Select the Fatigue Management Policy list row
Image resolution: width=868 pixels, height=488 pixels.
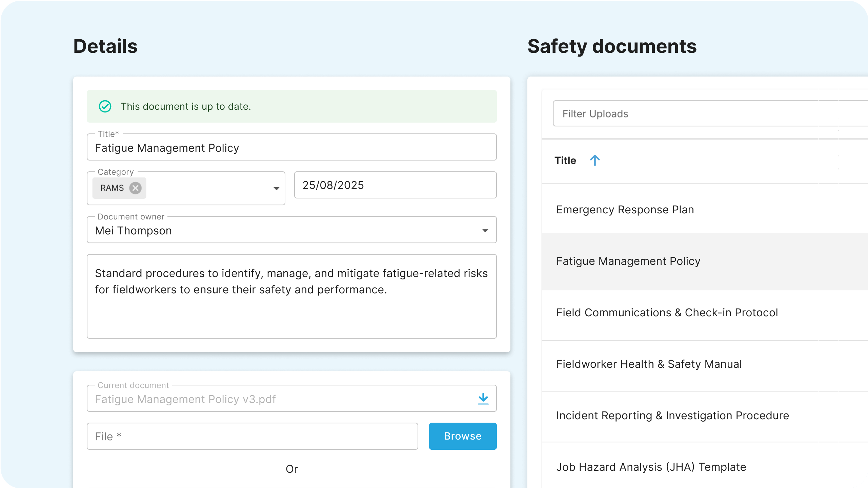pos(628,261)
